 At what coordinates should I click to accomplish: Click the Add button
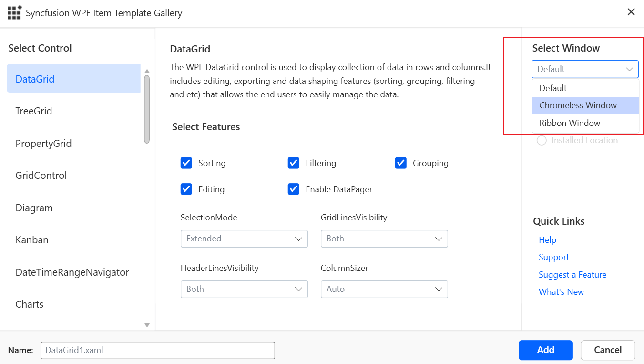545,350
